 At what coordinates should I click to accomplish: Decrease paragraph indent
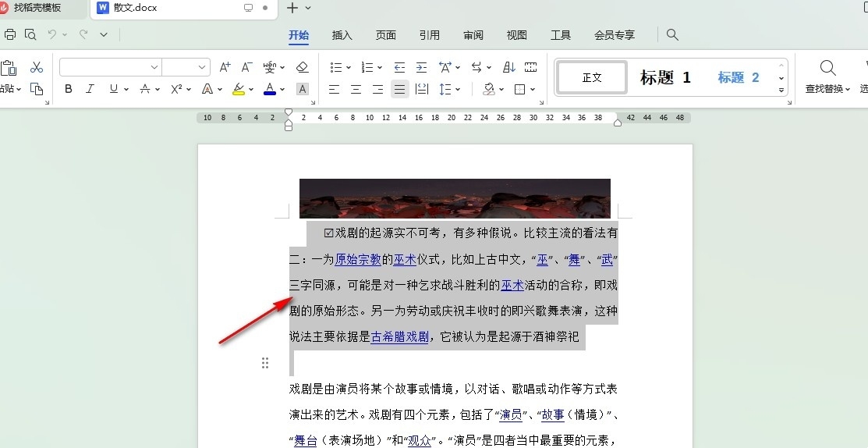(399, 68)
